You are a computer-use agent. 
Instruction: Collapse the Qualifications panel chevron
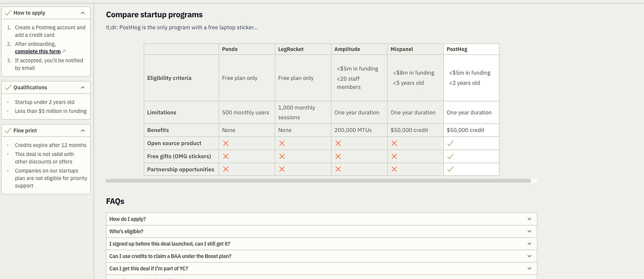82,87
